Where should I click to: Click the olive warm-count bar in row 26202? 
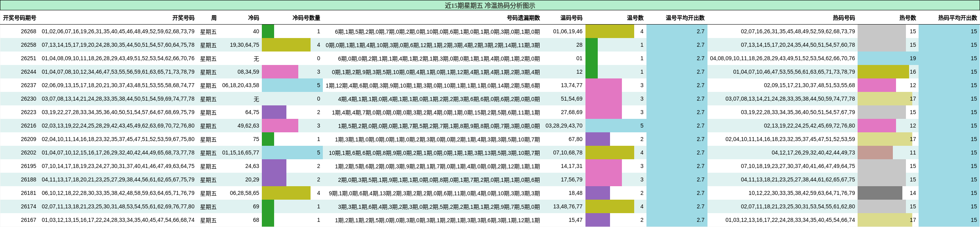click(610, 153)
